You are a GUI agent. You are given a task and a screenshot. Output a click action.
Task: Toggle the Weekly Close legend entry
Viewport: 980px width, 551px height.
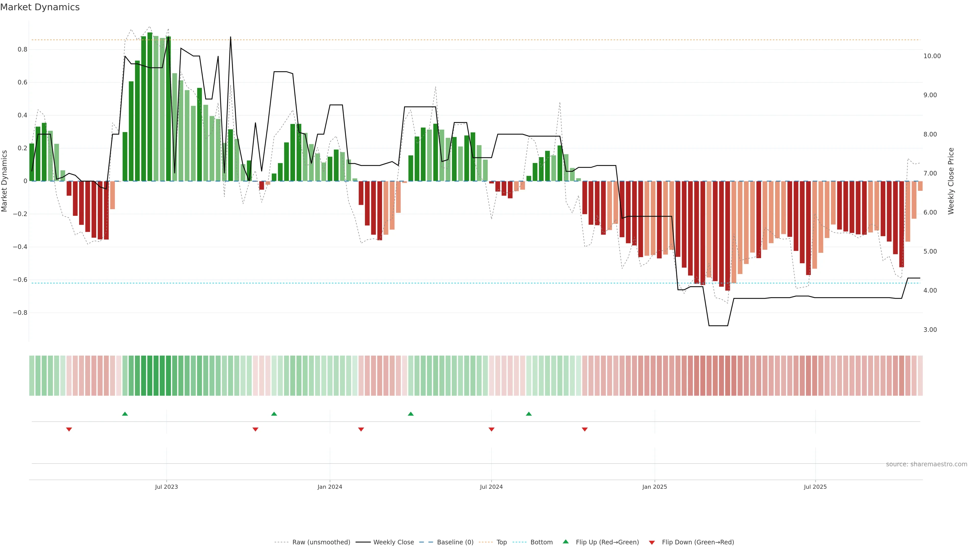(x=393, y=542)
